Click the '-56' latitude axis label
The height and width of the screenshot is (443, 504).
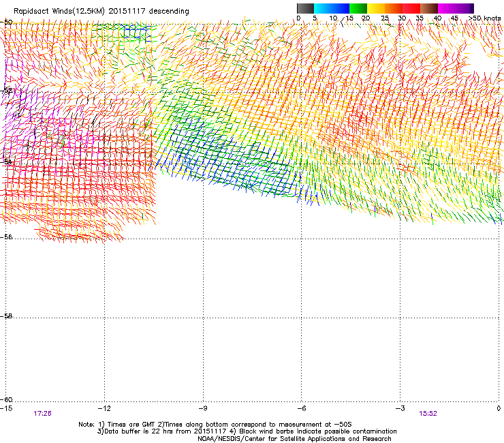coord(7,236)
